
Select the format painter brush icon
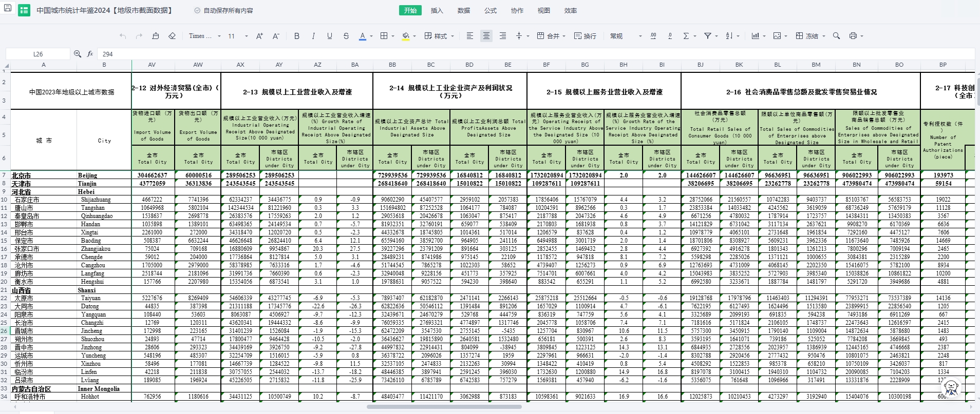(x=156, y=36)
